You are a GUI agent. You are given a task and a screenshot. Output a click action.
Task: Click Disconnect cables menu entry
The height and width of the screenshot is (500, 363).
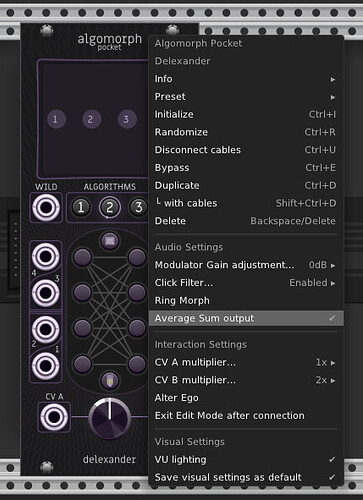pos(246,150)
